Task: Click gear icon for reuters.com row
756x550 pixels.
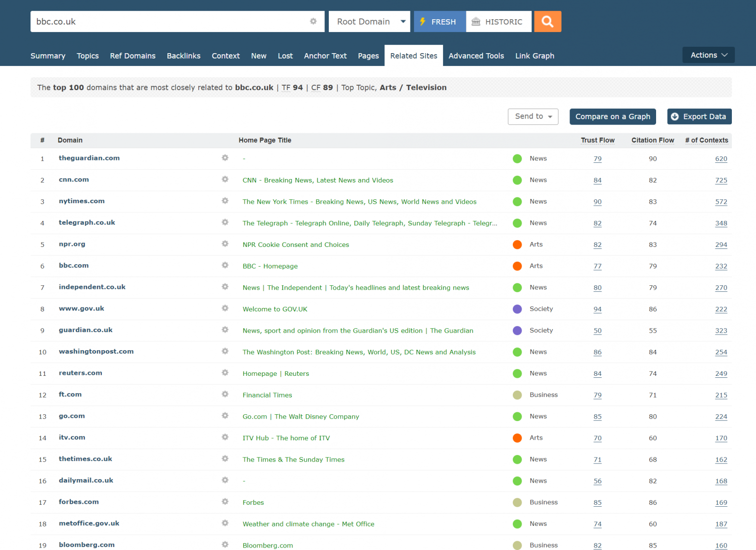Action: point(225,373)
